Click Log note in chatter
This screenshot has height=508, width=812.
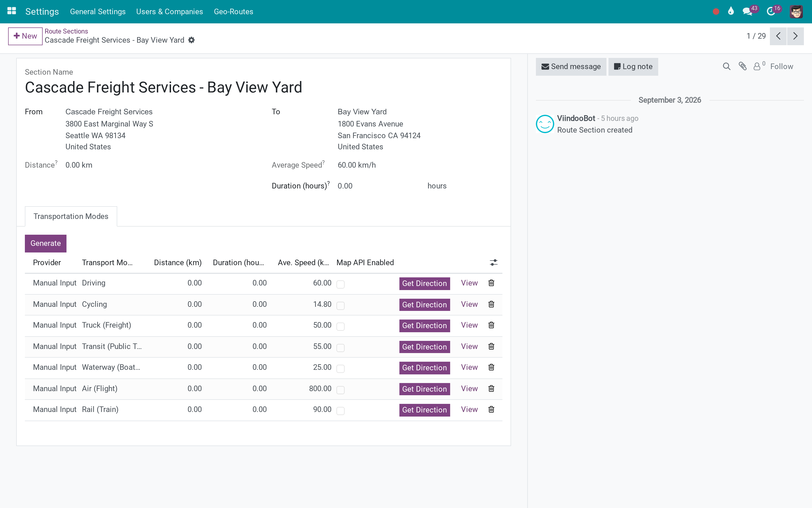pos(633,67)
